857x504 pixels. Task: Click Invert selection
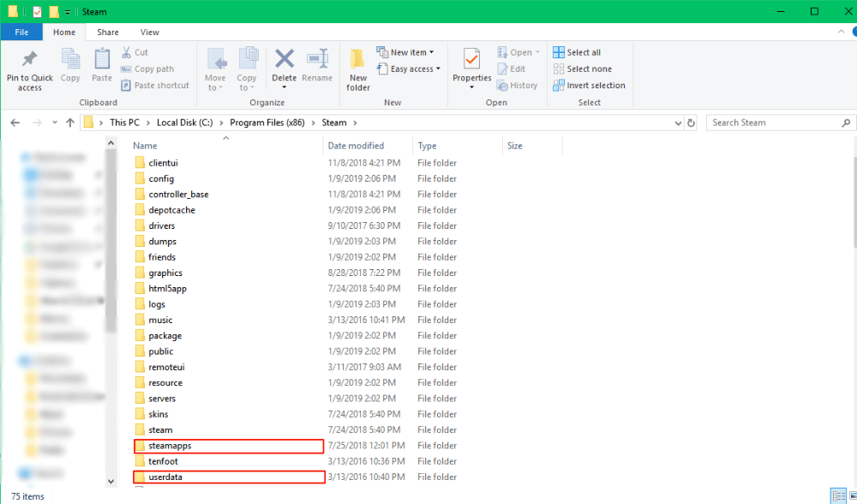click(589, 85)
